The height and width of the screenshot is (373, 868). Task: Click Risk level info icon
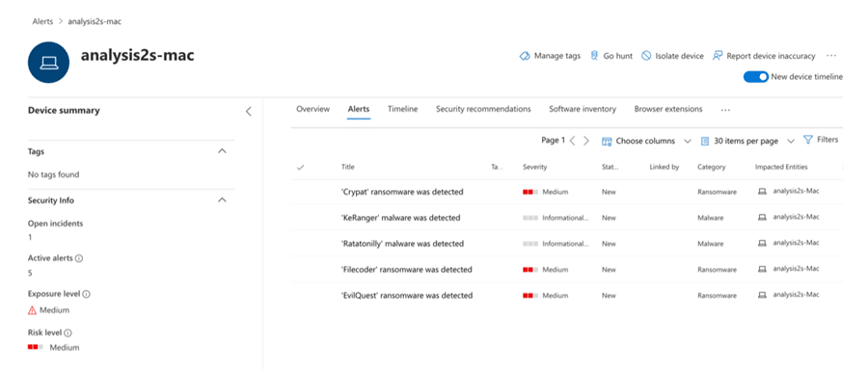(68, 333)
